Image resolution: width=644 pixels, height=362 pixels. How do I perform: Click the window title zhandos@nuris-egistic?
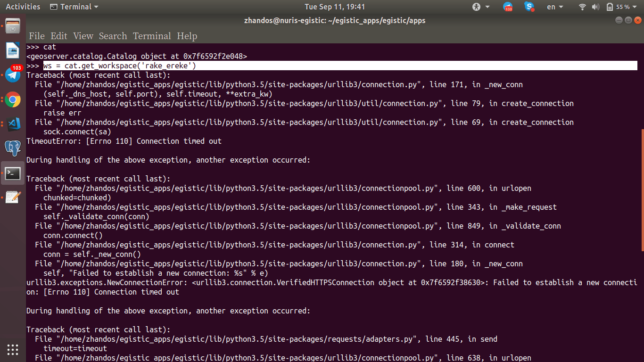click(x=335, y=20)
